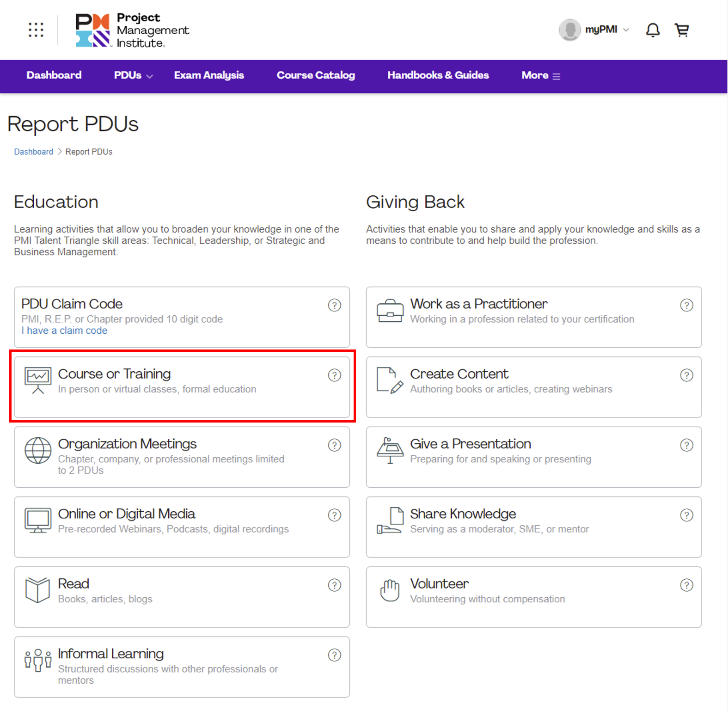Click the notification bell icon
Screen dimensions: 728x711
pos(652,30)
